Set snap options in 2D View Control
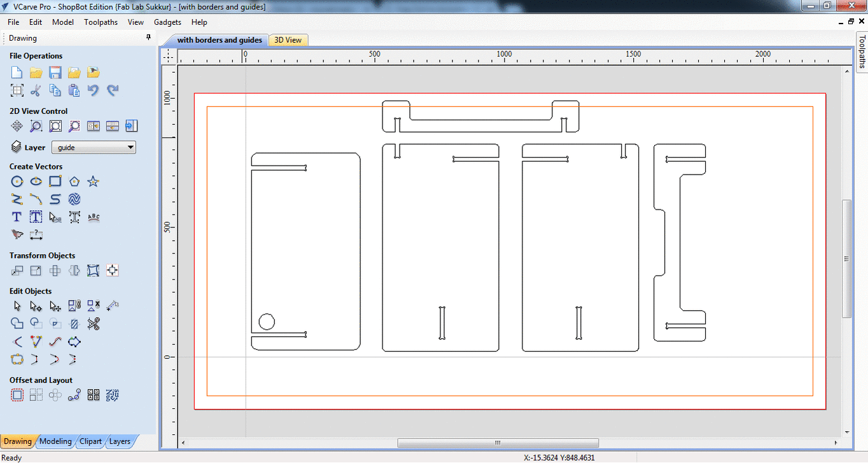868x463 pixels. click(x=94, y=126)
